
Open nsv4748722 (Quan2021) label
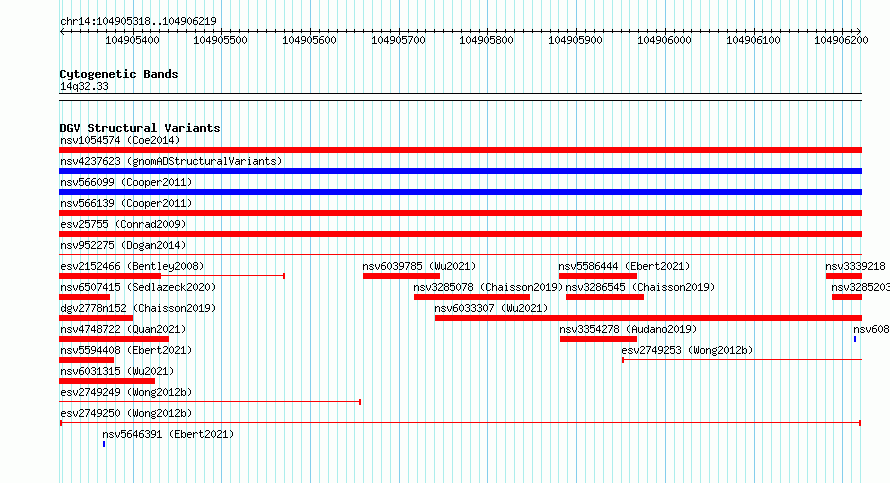123,329
